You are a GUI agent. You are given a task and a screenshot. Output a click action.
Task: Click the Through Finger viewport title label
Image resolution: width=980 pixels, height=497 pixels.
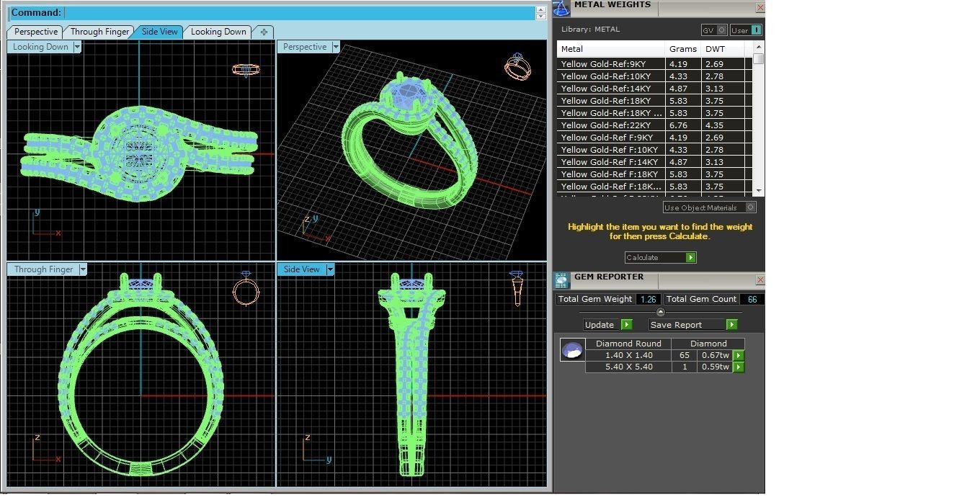point(43,269)
